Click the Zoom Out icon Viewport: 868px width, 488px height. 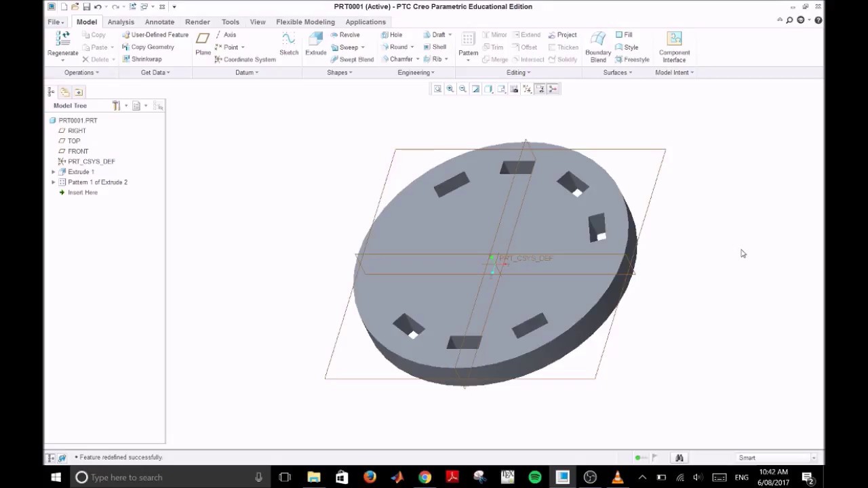coord(462,89)
